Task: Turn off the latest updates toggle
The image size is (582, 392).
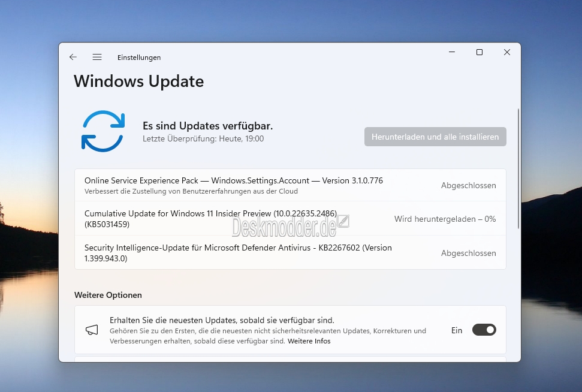Action: pyautogui.click(x=484, y=330)
